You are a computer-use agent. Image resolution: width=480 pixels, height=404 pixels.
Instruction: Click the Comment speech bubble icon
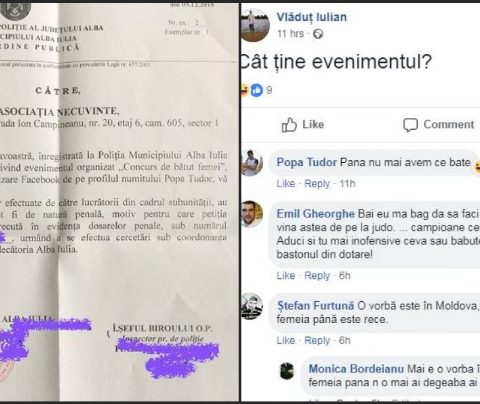[410, 125]
